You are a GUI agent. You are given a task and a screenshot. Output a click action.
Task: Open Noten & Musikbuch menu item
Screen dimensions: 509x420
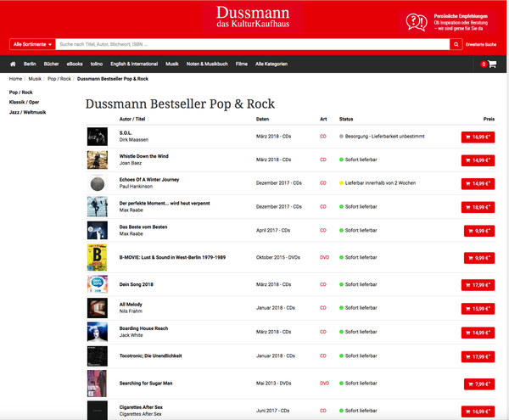(207, 64)
